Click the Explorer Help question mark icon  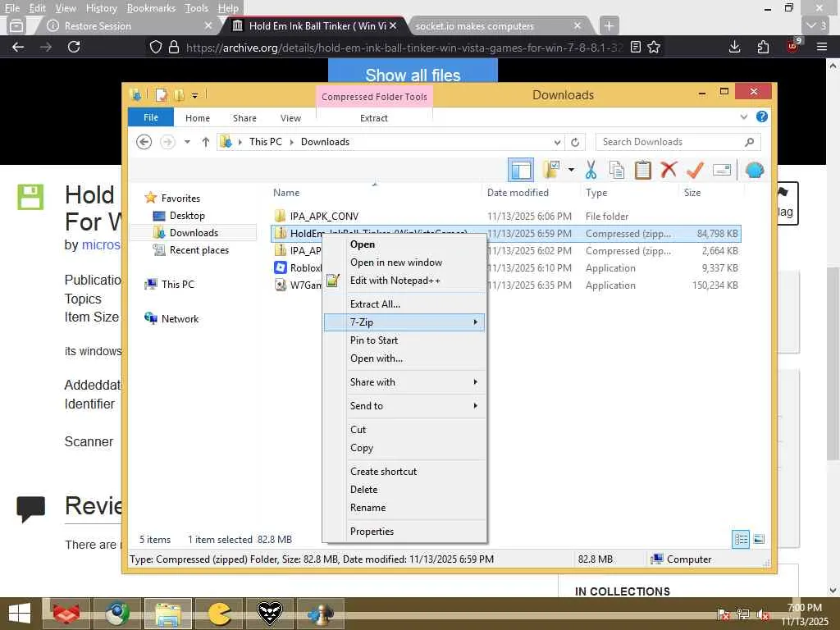tap(762, 116)
